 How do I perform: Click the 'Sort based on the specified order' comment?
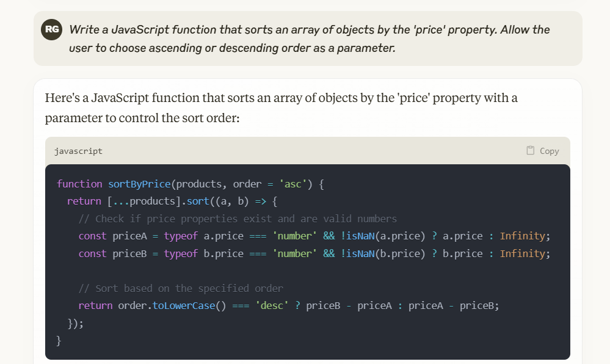[181, 288]
